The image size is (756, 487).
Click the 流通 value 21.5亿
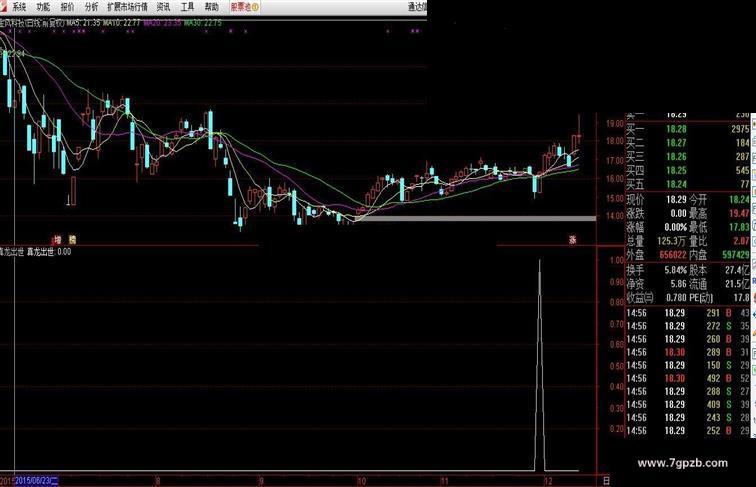click(x=737, y=284)
